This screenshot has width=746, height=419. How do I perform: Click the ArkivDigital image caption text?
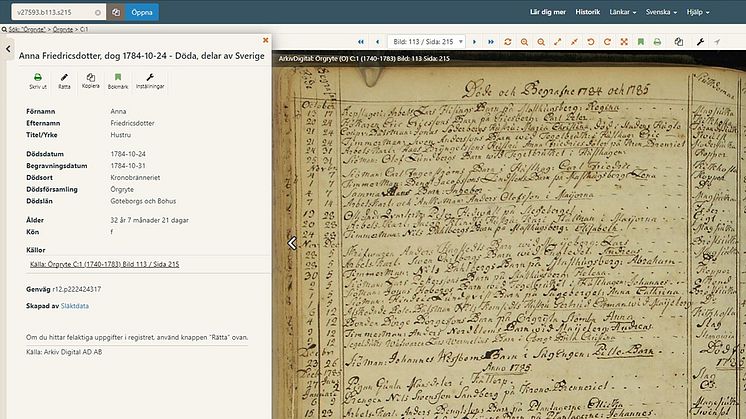click(x=364, y=58)
